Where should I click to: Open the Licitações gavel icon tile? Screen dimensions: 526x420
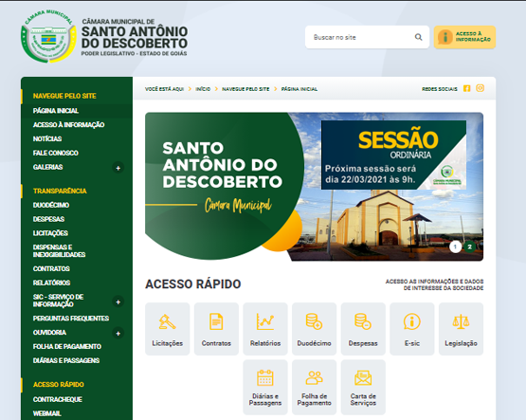click(x=167, y=329)
